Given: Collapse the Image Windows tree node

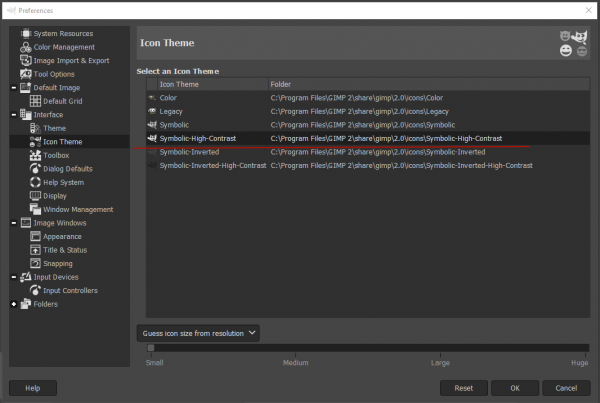Looking at the screenshot, I should [14, 223].
